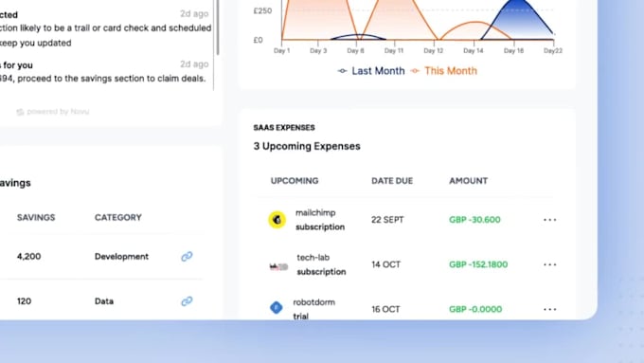644x363 pixels.
Task: Open the three-dot menu for mailchimp
Action: click(550, 220)
